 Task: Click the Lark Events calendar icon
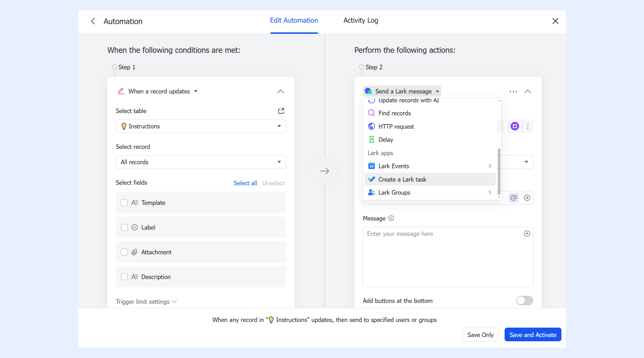(x=371, y=166)
